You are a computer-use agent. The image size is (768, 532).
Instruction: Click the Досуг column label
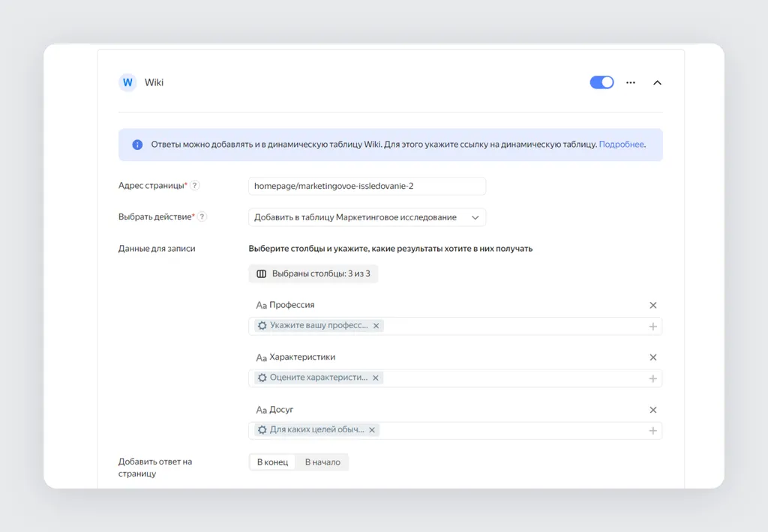coord(281,409)
